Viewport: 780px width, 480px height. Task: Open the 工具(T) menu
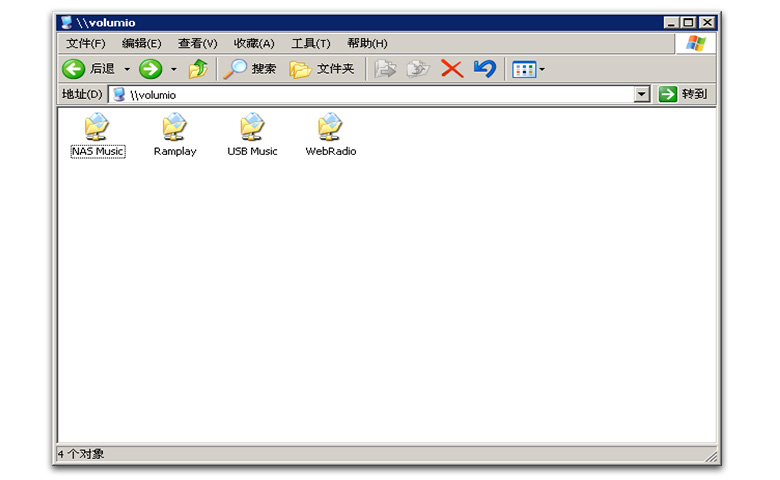[310, 43]
